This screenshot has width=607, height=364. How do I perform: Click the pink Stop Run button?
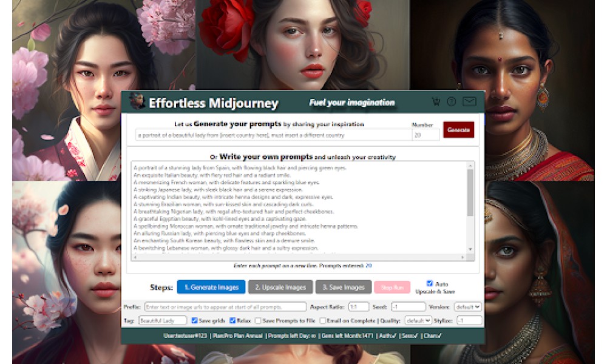point(392,288)
